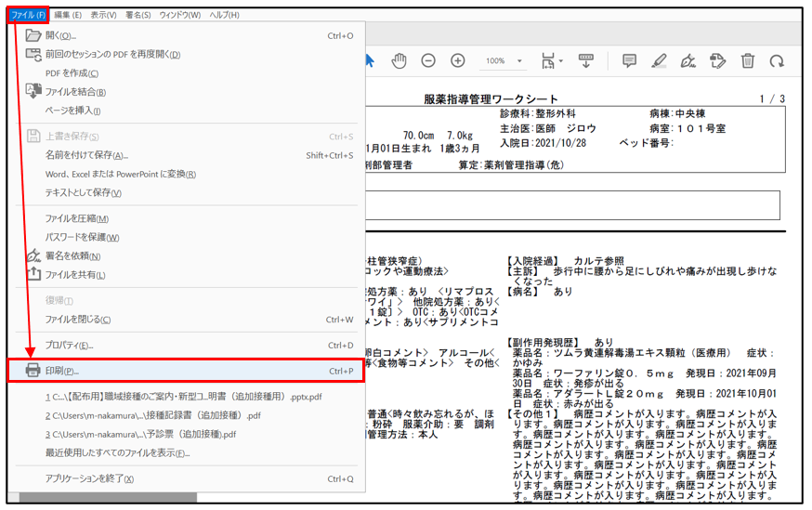Choose 名前を付けて保存(A) menu entry
This screenshot has width=812, height=510.
[x=86, y=155]
